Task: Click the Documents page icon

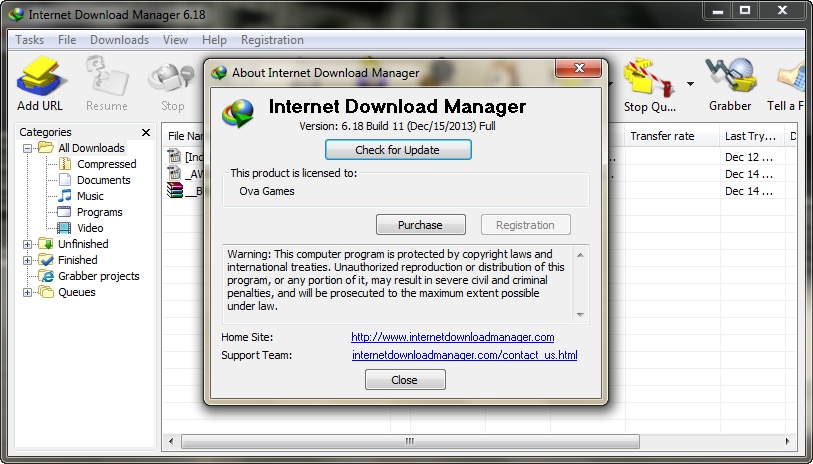Action: [65, 180]
